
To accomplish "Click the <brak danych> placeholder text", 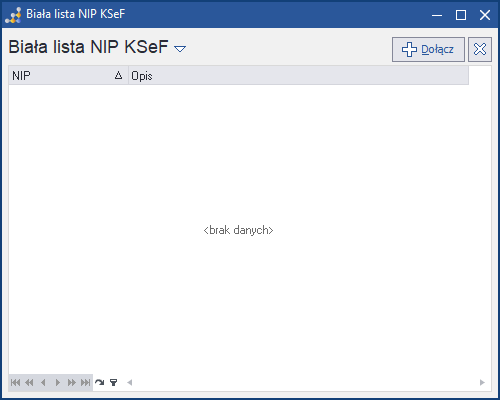I will 238,230.
